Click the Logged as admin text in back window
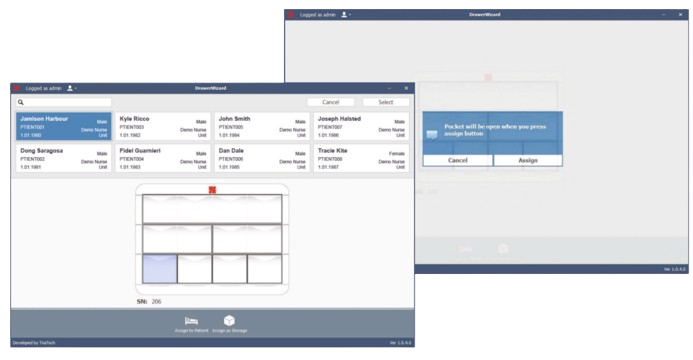 [317, 15]
